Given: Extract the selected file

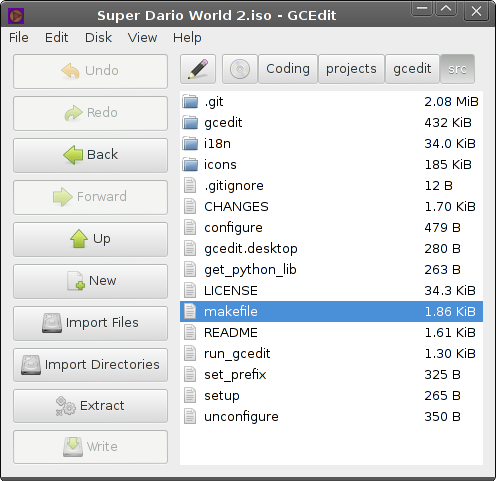Looking at the screenshot, I should click(x=90, y=406).
